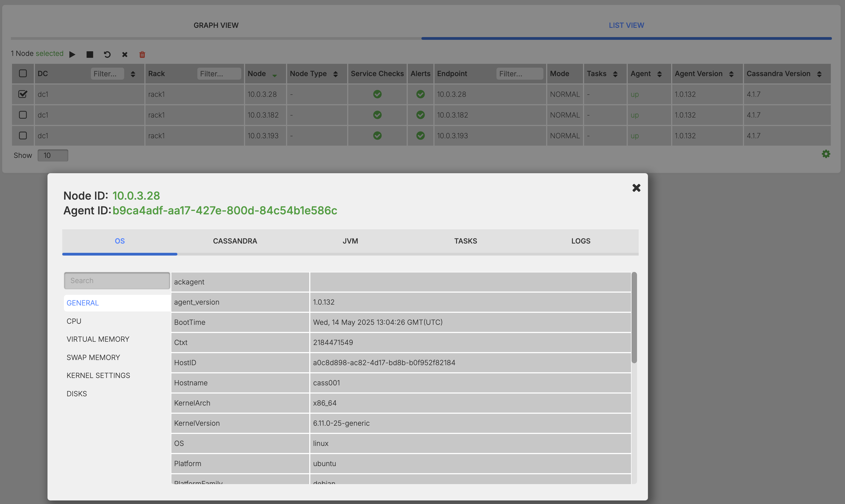Viewport: 845px width, 504px height.
Task: Sort by Cassandra Version column arrows
Action: click(819, 74)
